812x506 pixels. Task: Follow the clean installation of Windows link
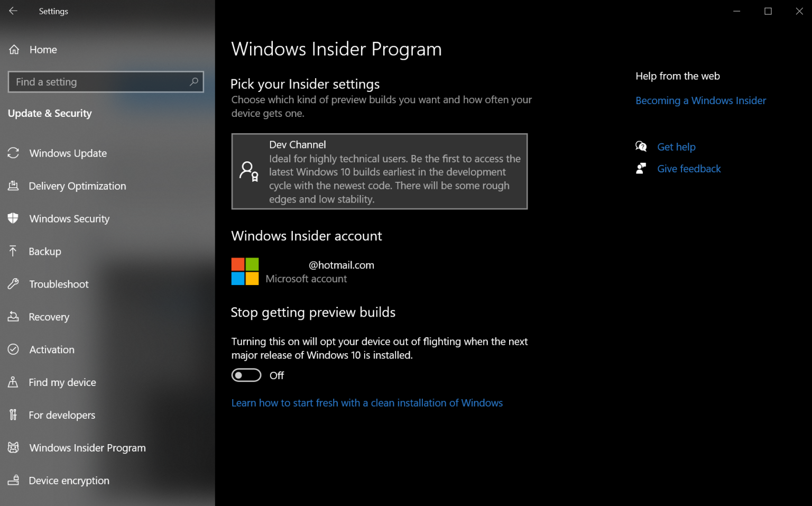pyautogui.click(x=367, y=402)
